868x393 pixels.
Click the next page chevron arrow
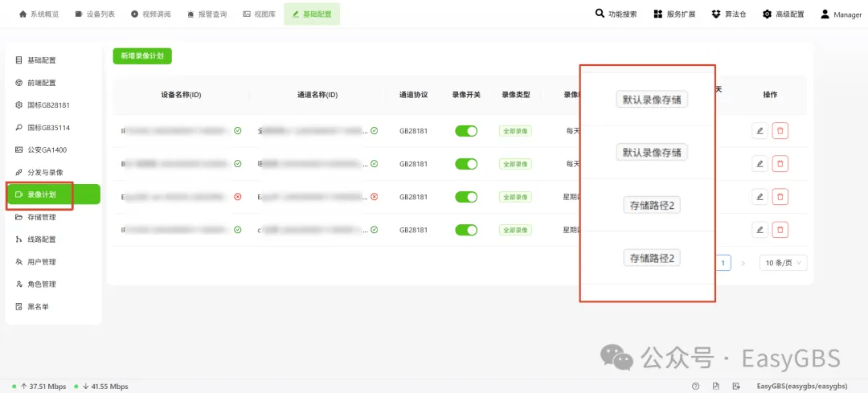pyautogui.click(x=743, y=263)
